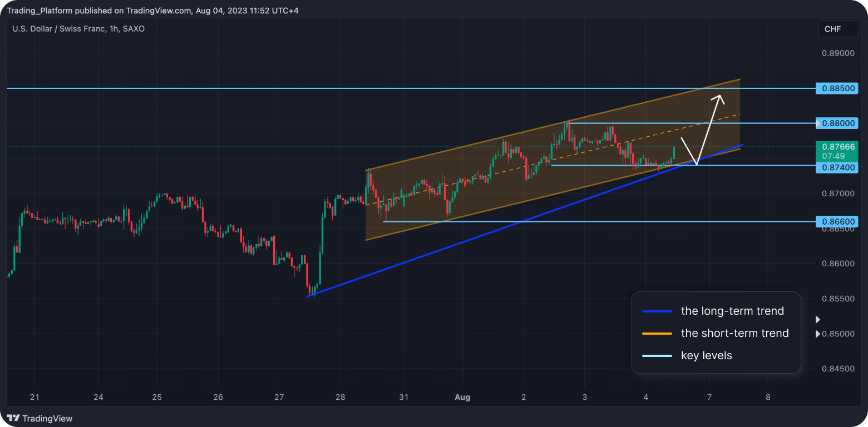The height and width of the screenshot is (427, 868).
Task: Click the price axis arrow marker beside 0.85000
Action: coord(817,334)
